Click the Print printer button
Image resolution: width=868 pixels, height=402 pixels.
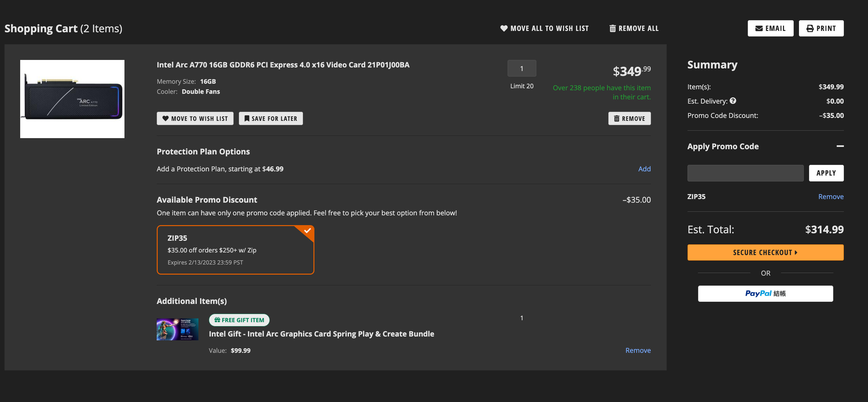click(x=821, y=28)
